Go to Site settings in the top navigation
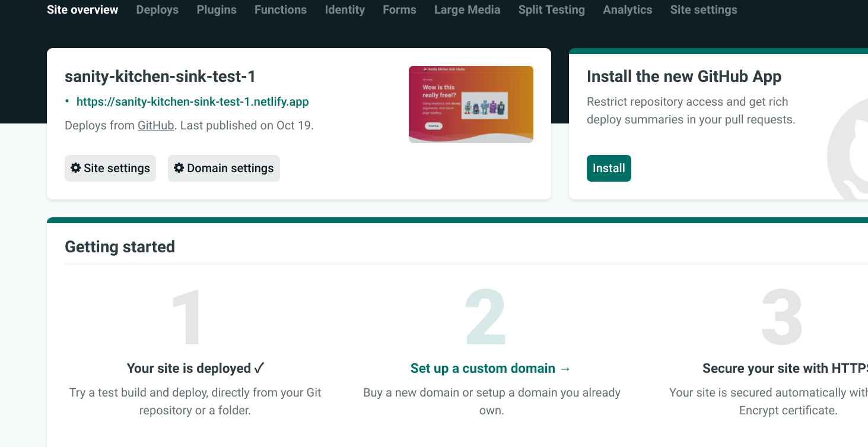The width and height of the screenshot is (868, 447). (x=704, y=9)
